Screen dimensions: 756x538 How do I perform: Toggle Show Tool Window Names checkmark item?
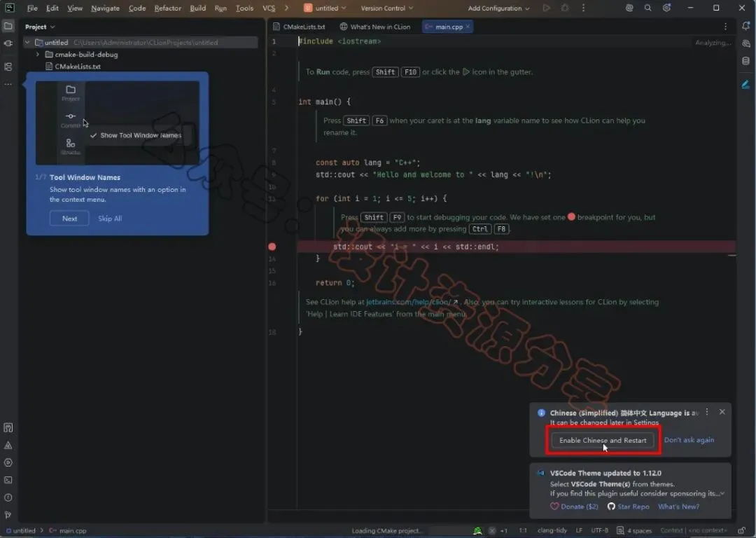click(136, 135)
